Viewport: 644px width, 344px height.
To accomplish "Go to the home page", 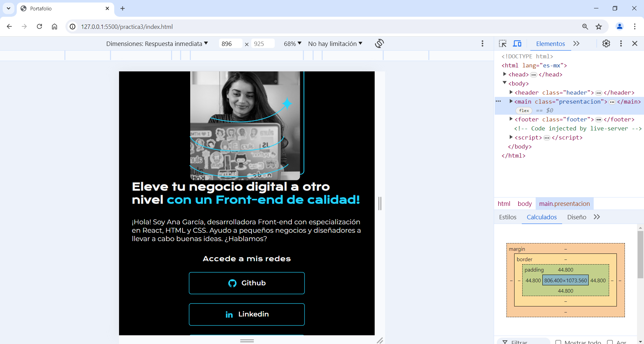I will [54, 26].
